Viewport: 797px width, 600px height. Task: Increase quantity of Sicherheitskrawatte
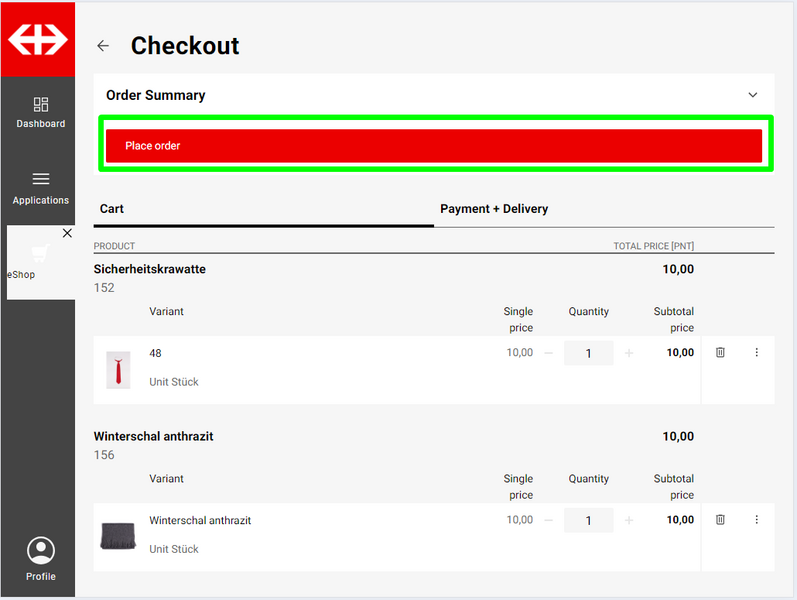pyautogui.click(x=629, y=353)
